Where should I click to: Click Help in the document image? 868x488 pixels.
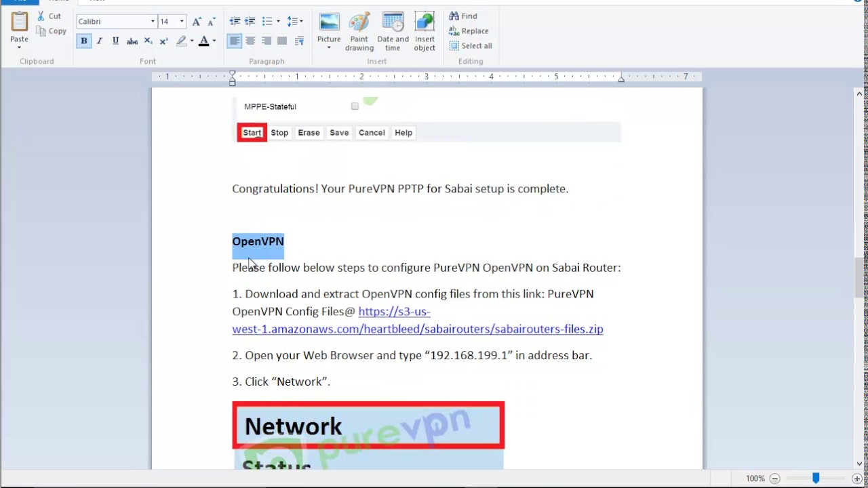(403, 133)
